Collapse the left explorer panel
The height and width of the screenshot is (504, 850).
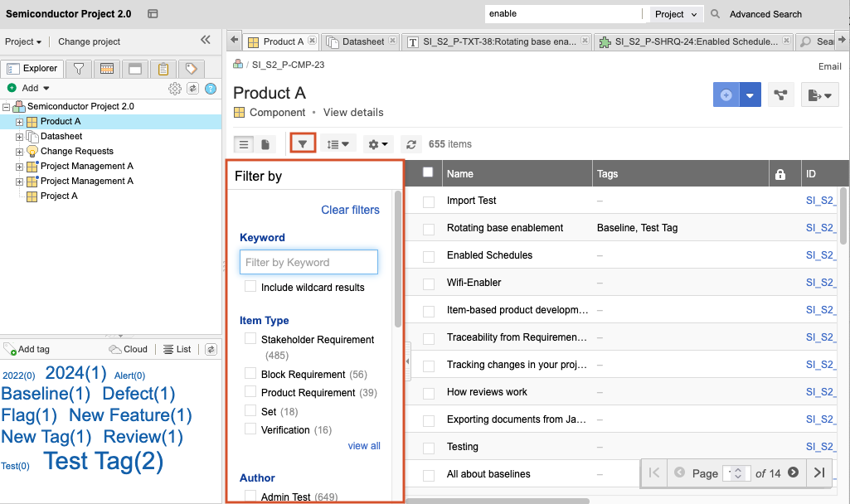point(206,41)
